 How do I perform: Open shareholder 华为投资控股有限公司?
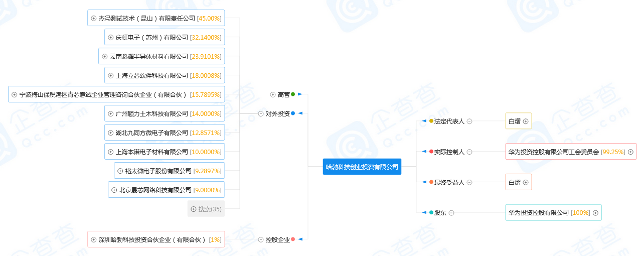click(539, 213)
